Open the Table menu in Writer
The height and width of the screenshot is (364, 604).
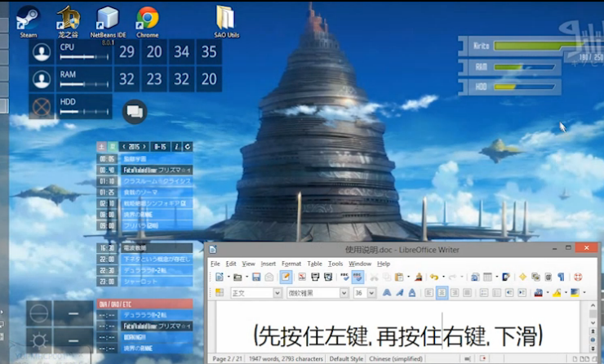click(x=315, y=264)
